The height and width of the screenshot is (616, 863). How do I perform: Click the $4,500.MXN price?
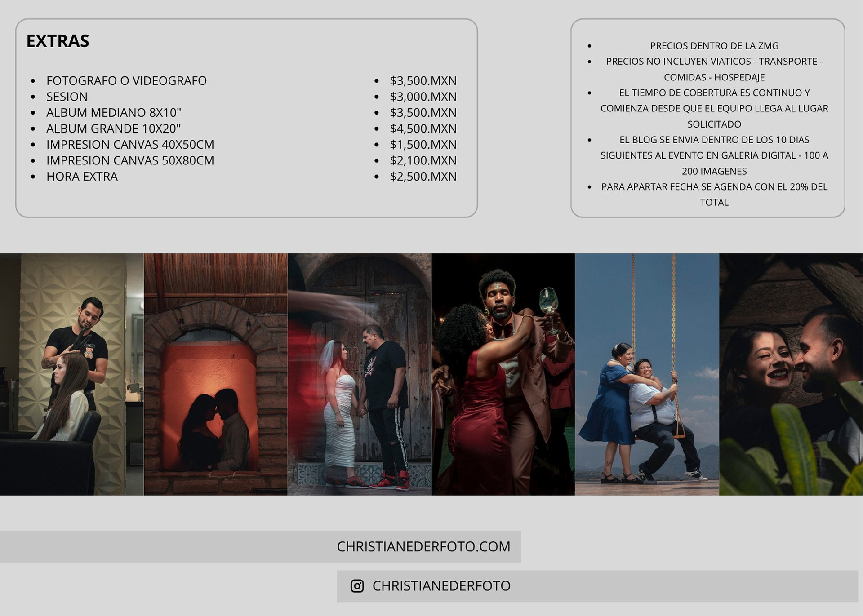(423, 129)
